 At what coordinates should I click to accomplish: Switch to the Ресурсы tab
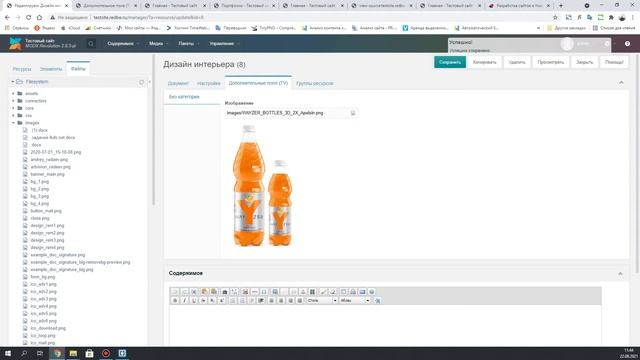coord(22,69)
